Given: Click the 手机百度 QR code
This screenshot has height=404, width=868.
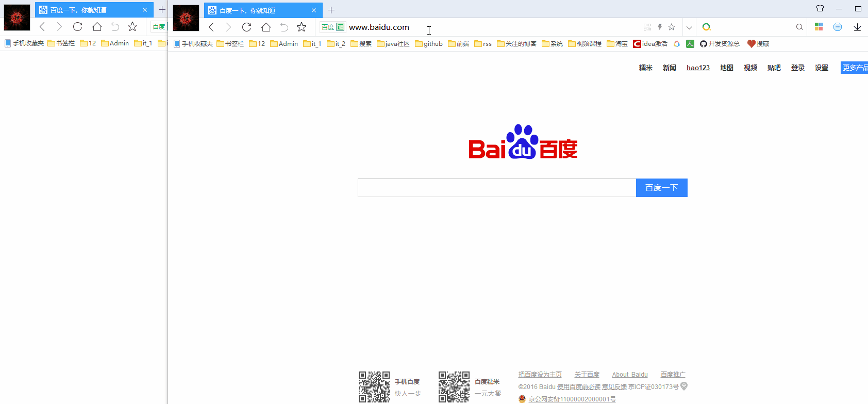Looking at the screenshot, I should [374, 387].
